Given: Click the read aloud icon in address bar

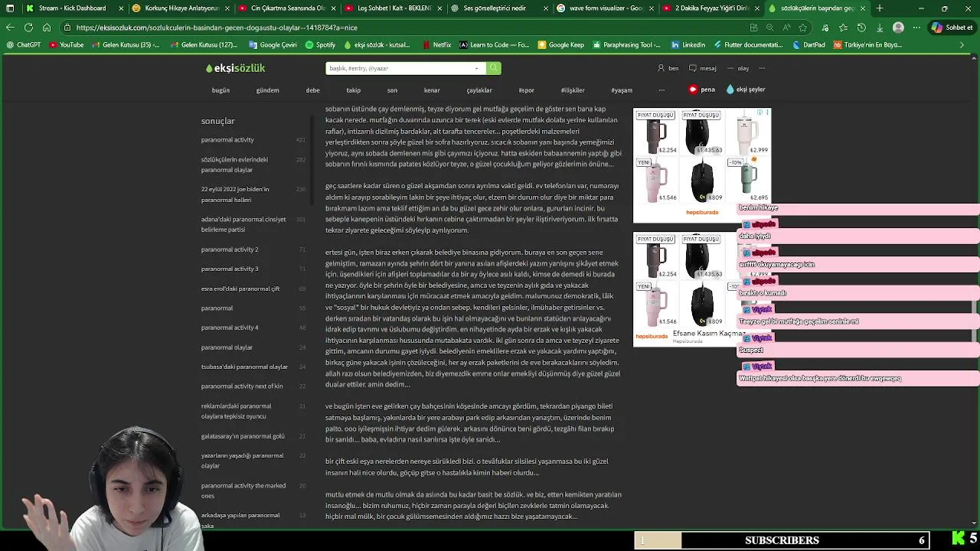Looking at the screenshot, I should coord(786,28).
